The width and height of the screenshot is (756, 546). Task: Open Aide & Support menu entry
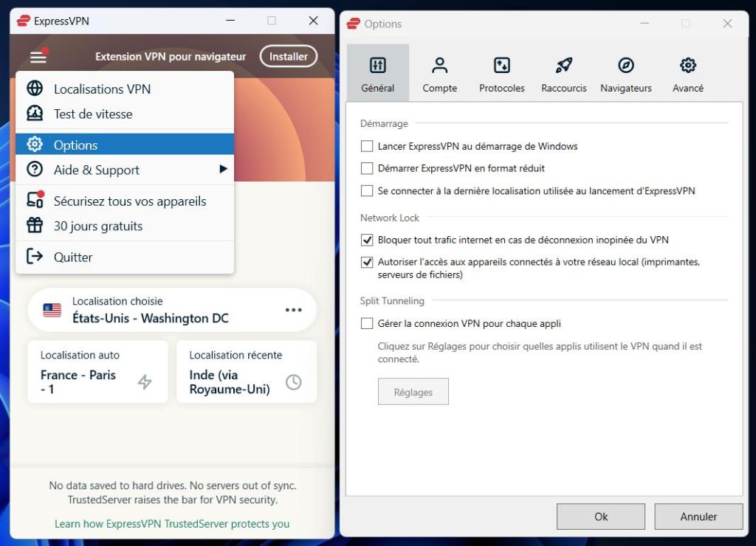pyautogui.click(x=125, y=170)
